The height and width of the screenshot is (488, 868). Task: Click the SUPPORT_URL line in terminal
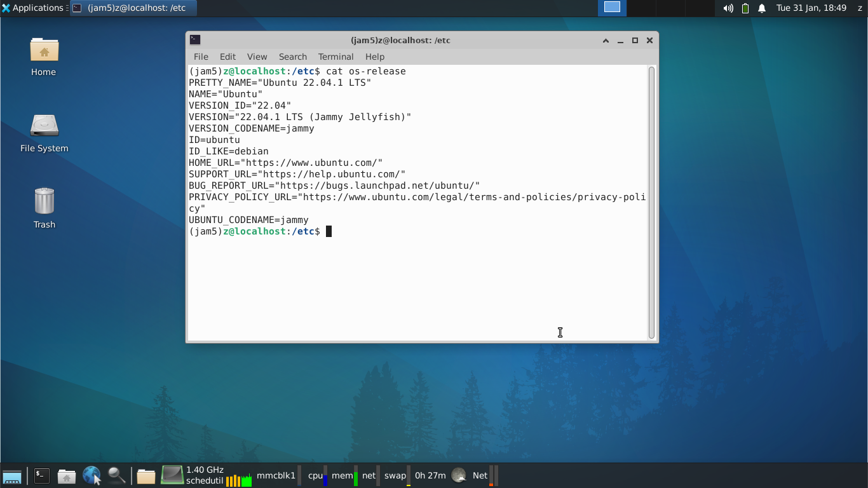tap(297, 174)
